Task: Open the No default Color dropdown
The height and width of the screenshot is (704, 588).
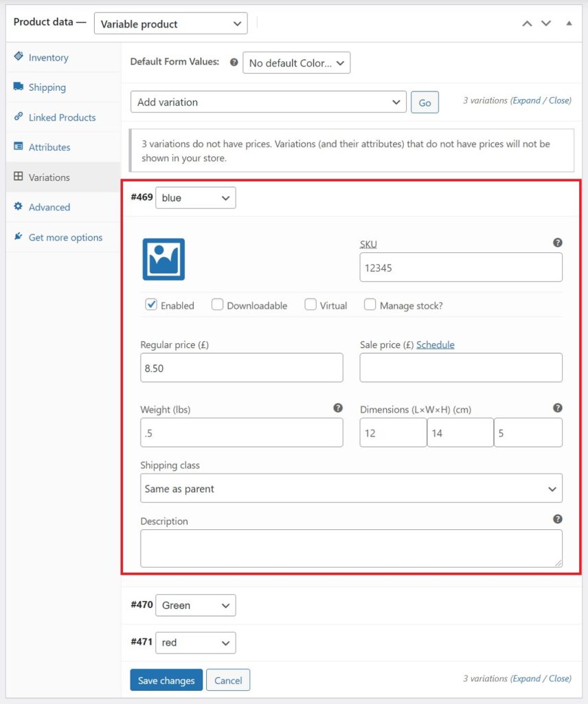Action: click(297, 63)
